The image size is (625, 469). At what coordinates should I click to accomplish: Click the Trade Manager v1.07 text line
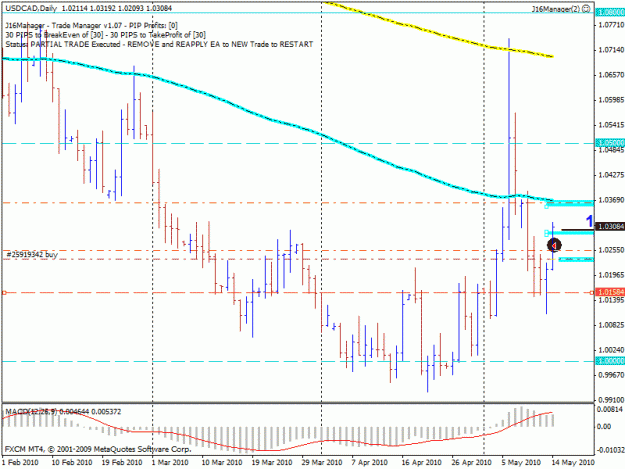tap(91, 26)
